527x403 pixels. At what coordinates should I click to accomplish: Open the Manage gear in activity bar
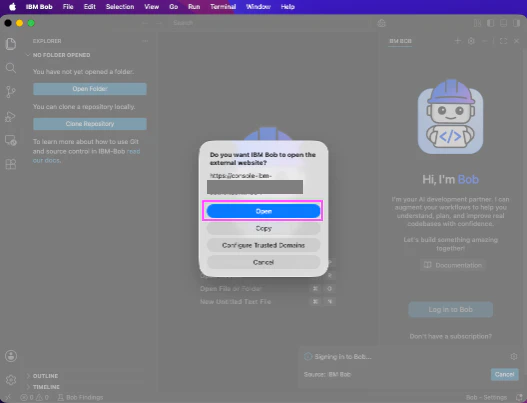11,380
